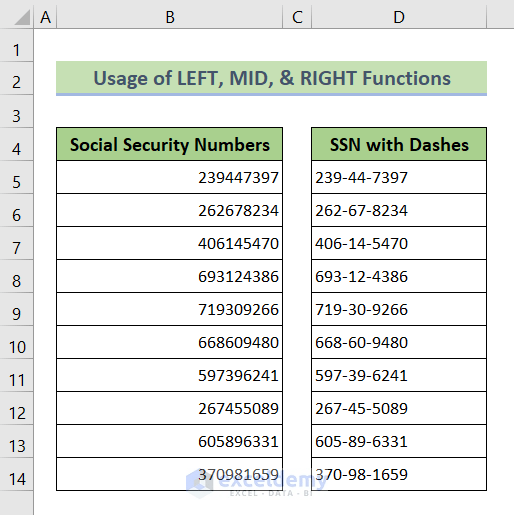Select cell showing 262-67-8234
The width and height of the screenshot is (514, 515).
click(x=399, y=210)
